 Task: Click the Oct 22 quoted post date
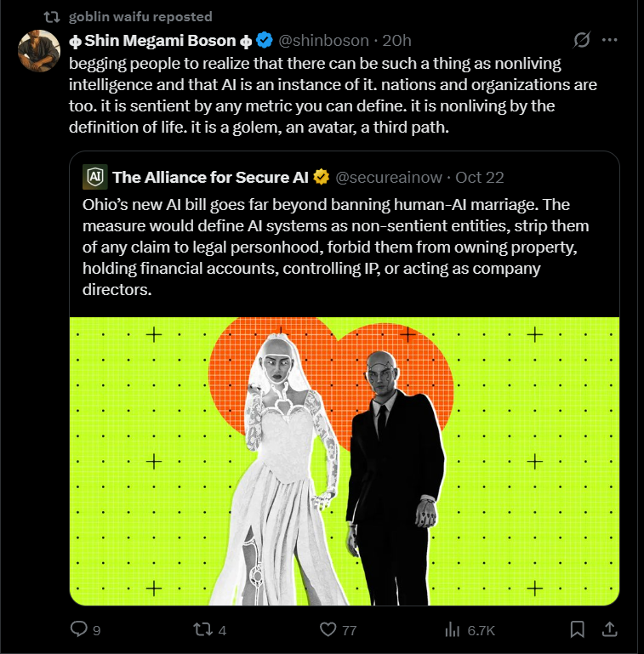pyautogui.click(x=480, y=177)
